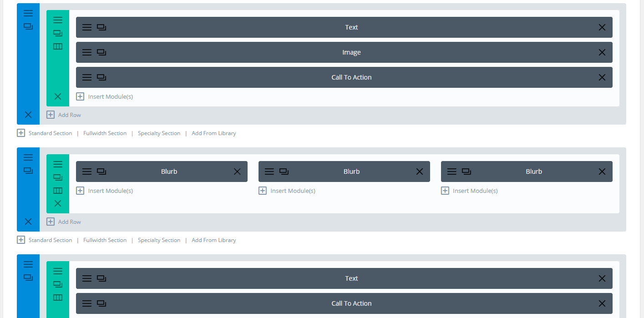Image resolution: width=644 pixels, height=318 pixels.
Task: Duplicate the topmost blue section
Action: [x=28, y=26]
